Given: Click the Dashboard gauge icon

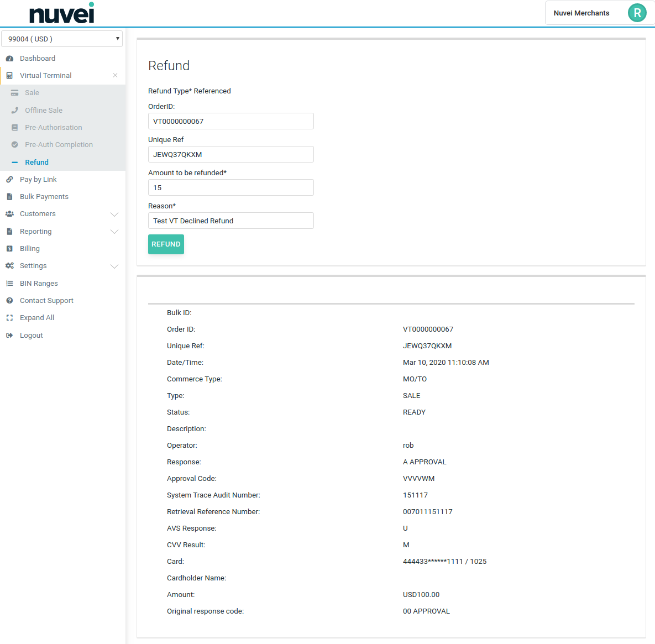Looking at the screenshot, I should tap(9, 59).
